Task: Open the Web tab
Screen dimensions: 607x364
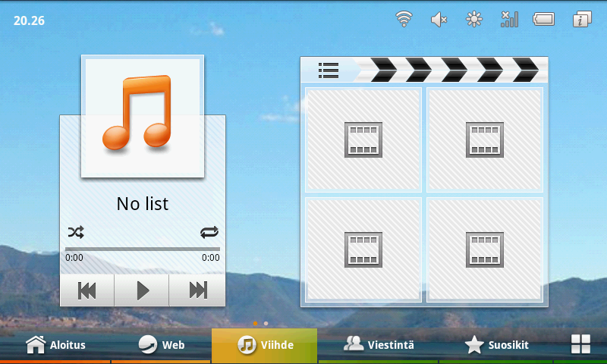Action: [x=161, y=346]
